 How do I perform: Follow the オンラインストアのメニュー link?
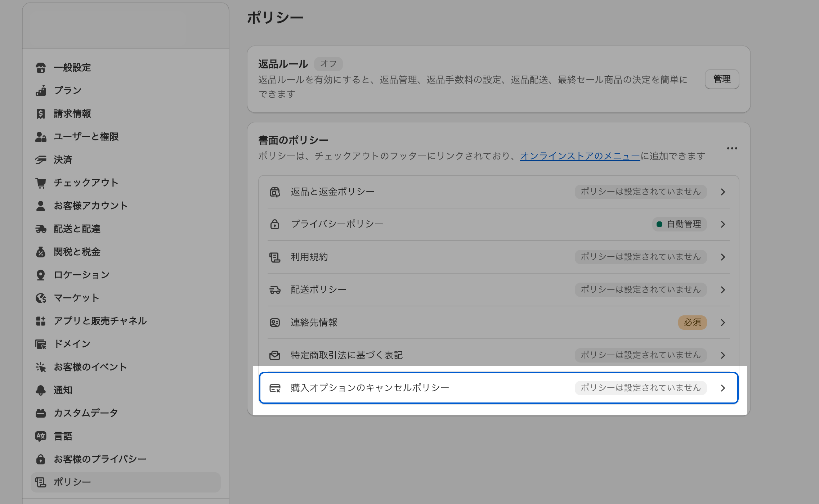(x=579, y=156)
